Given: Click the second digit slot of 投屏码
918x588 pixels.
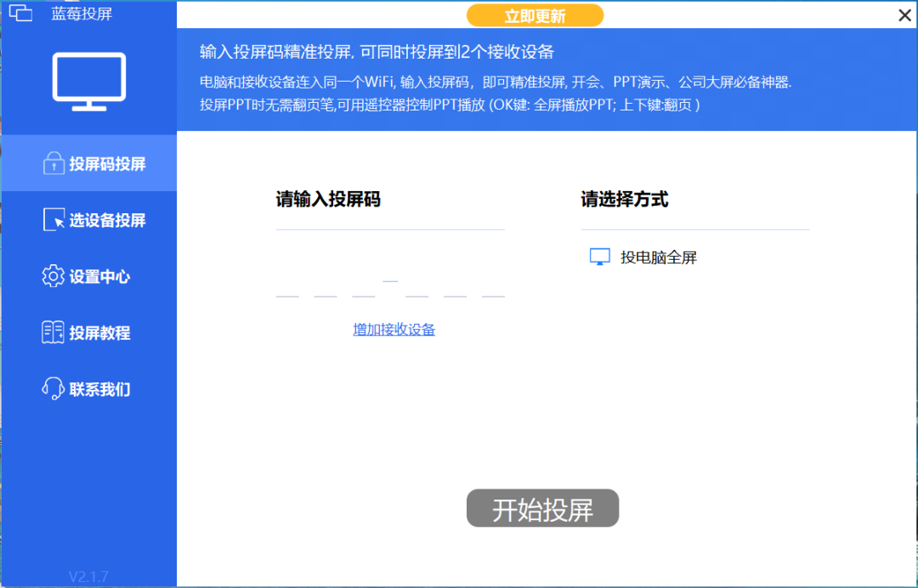Looking at the screenshot, I should point(326,286).
